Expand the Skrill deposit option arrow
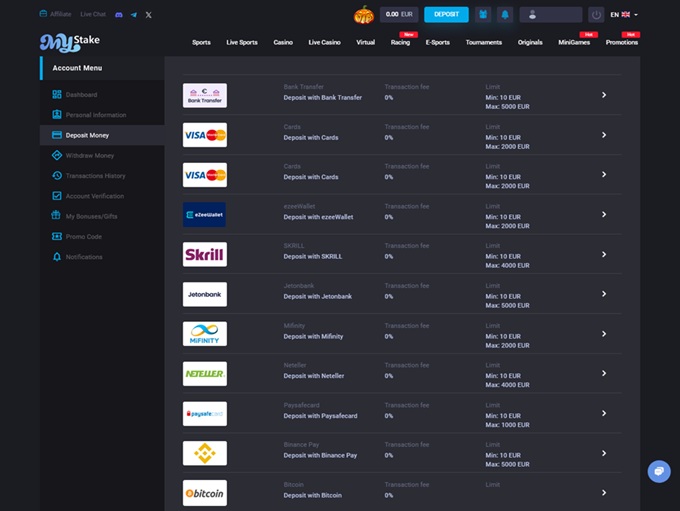 click(604, 255)
